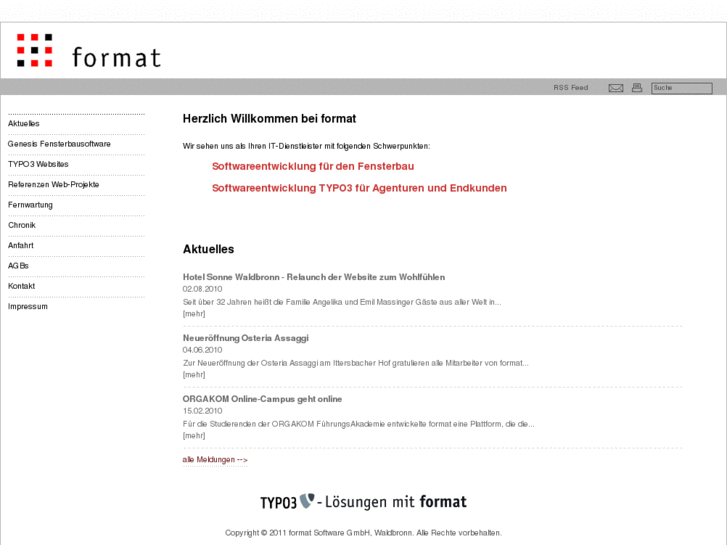This screenshot has width=727, height=545.
Task: Click the format logo in the header
Action: pos(89,51)
